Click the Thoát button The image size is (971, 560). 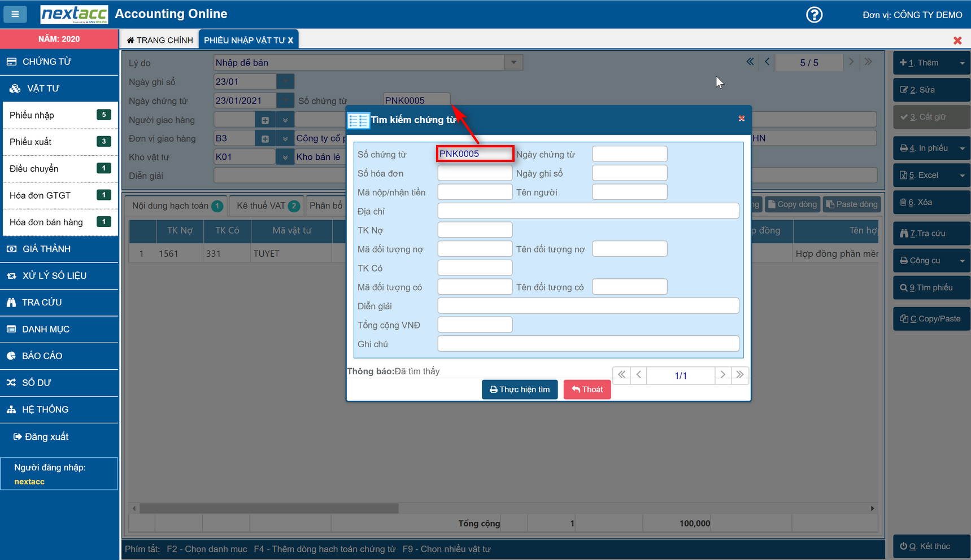(x=587, y=390)
